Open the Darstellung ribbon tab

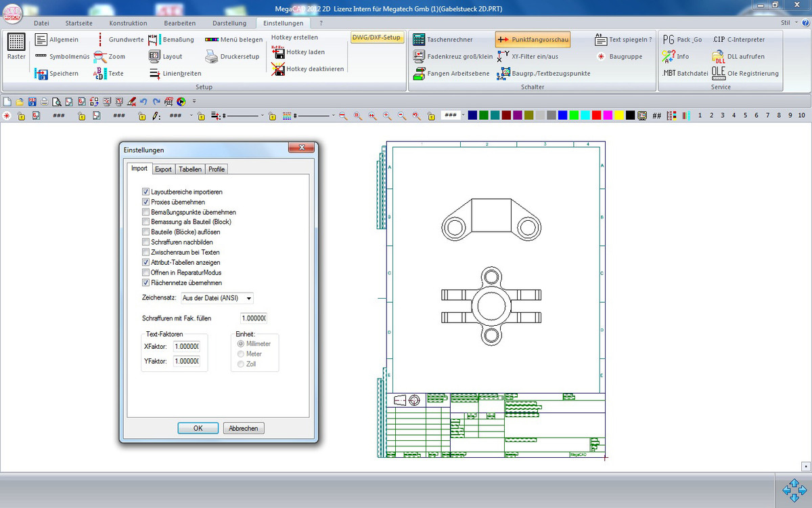(229, 23)
